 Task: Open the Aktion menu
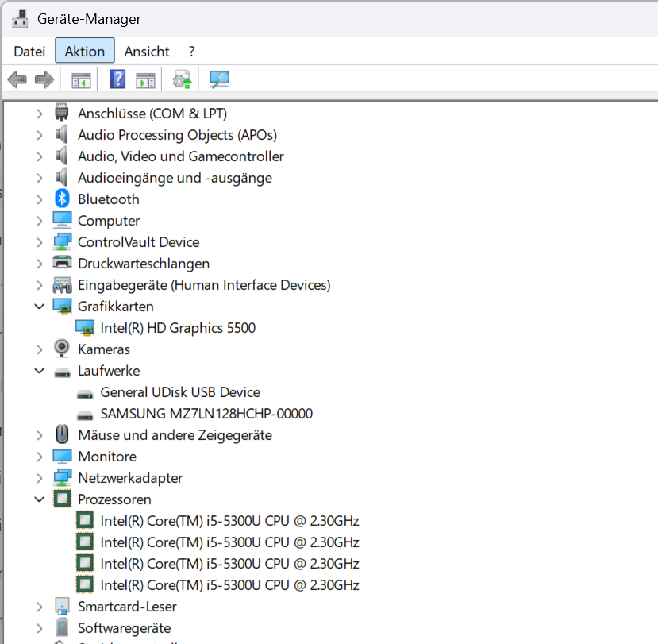coord(85,51)
